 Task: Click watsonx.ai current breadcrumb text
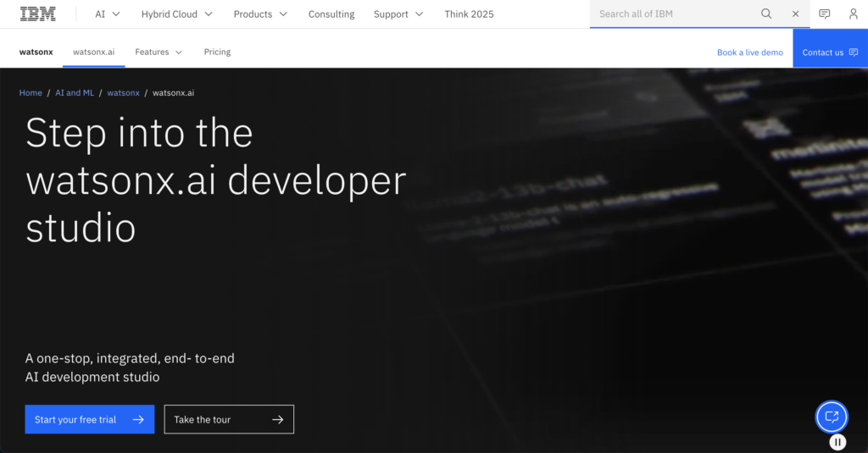(x=173, y=93)
